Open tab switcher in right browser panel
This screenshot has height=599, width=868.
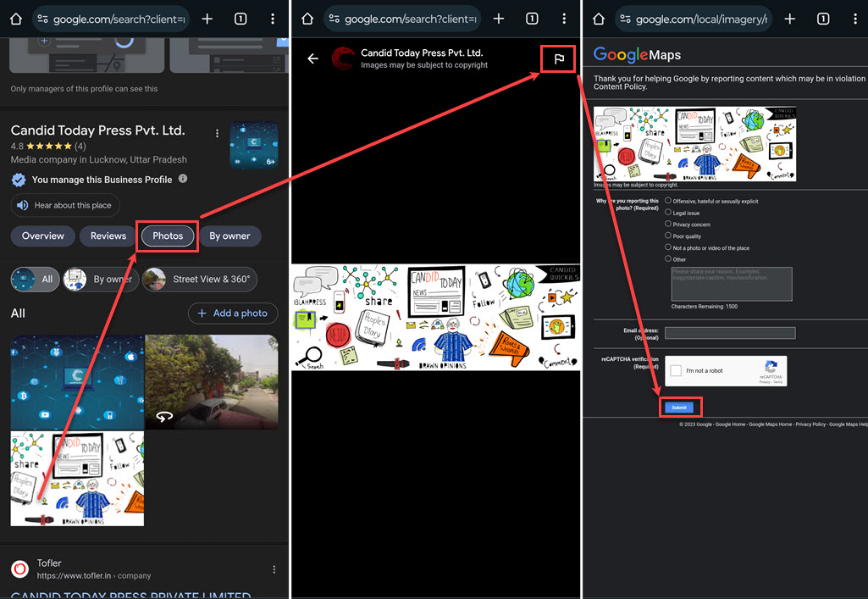point(823,19)
